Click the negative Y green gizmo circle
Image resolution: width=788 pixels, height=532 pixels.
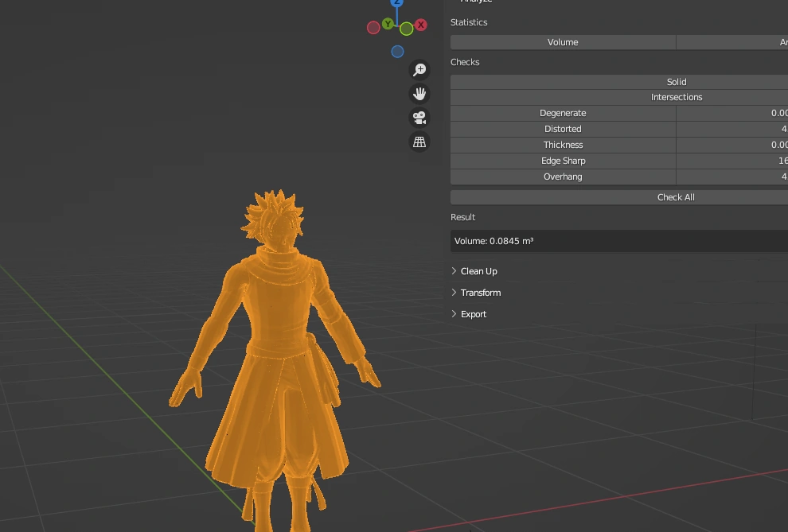(407, 29)
